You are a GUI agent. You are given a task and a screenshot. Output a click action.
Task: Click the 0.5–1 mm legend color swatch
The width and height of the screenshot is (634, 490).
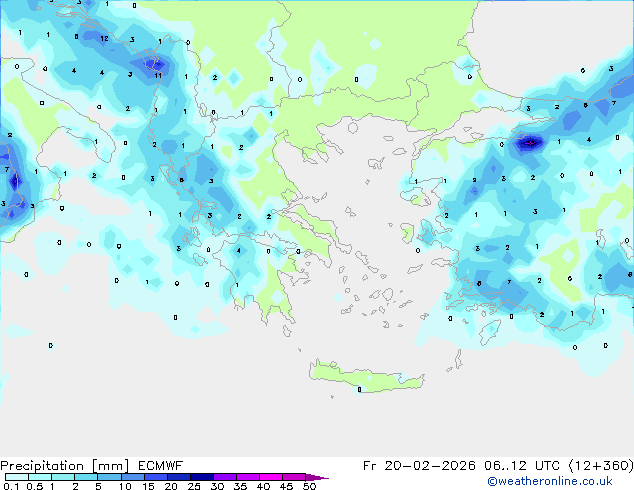tap(40, 477)
